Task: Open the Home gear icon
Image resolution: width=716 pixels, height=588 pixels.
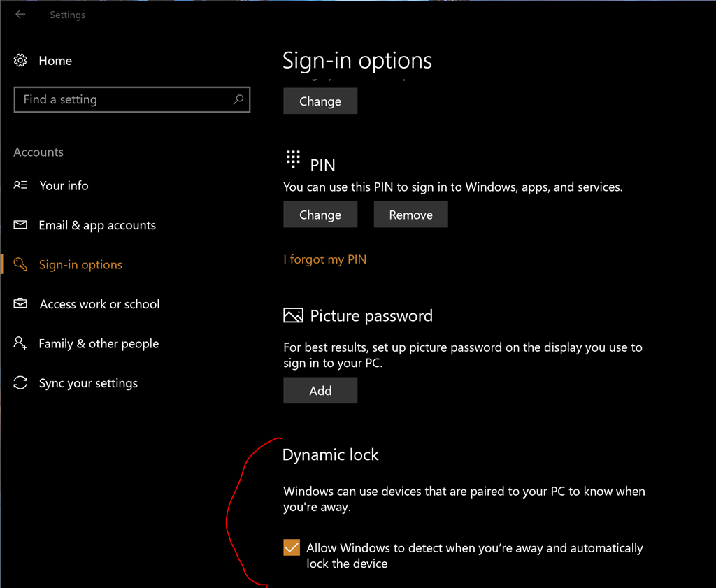Action: pyautogui.click(x=20, y=60)
